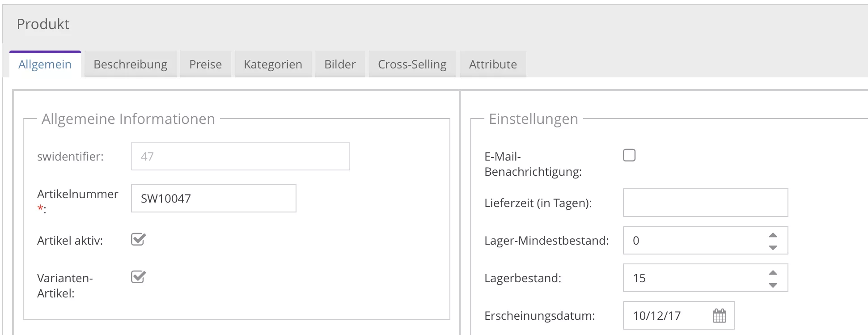Open the Preise tab
Image resolution: width=868 pixels, height=335 pixels.
[x=205, y=64]
